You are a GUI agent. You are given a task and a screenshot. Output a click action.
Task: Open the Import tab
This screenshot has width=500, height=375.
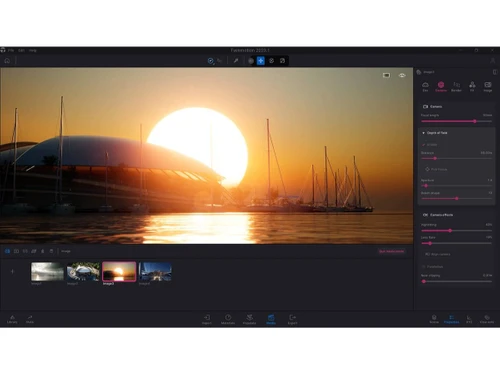[x=207, y=319]
